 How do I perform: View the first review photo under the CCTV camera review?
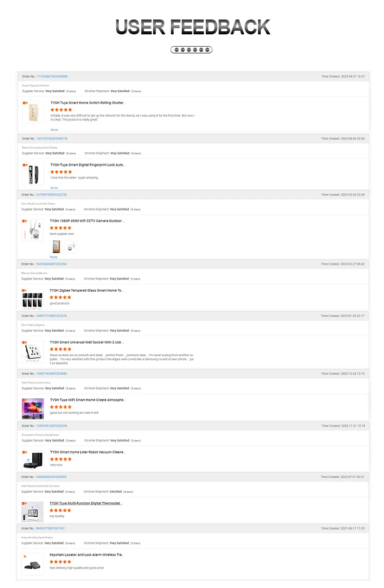click(57, 247)
